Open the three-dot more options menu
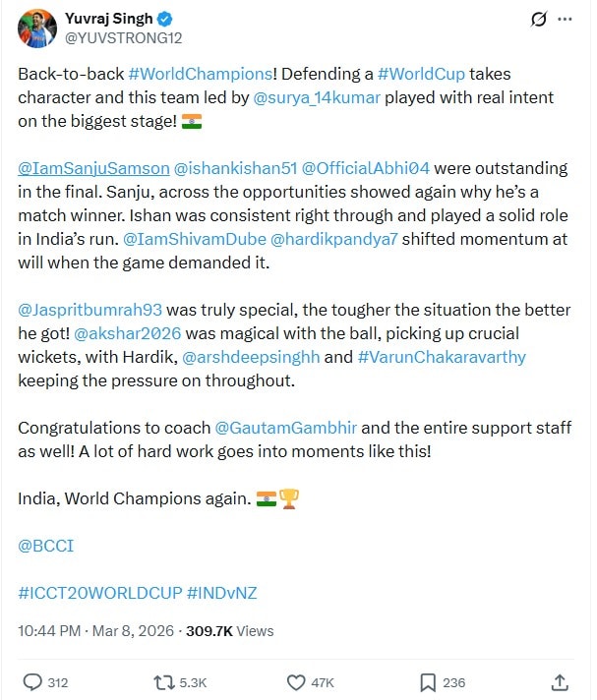The height and width of the screenshot is (700, 597). point(565,19)
